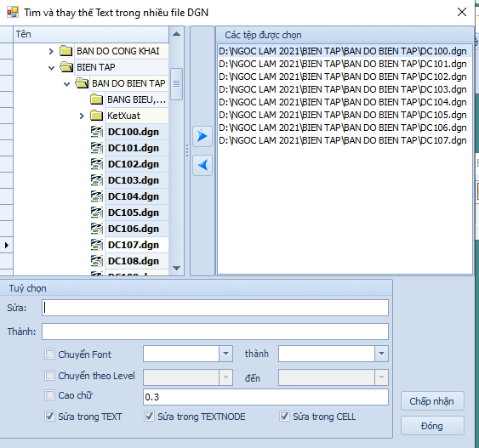Toggle Sửa trong TEXTNODE checkbox
The image size is (479, 448).
[149, 417]
